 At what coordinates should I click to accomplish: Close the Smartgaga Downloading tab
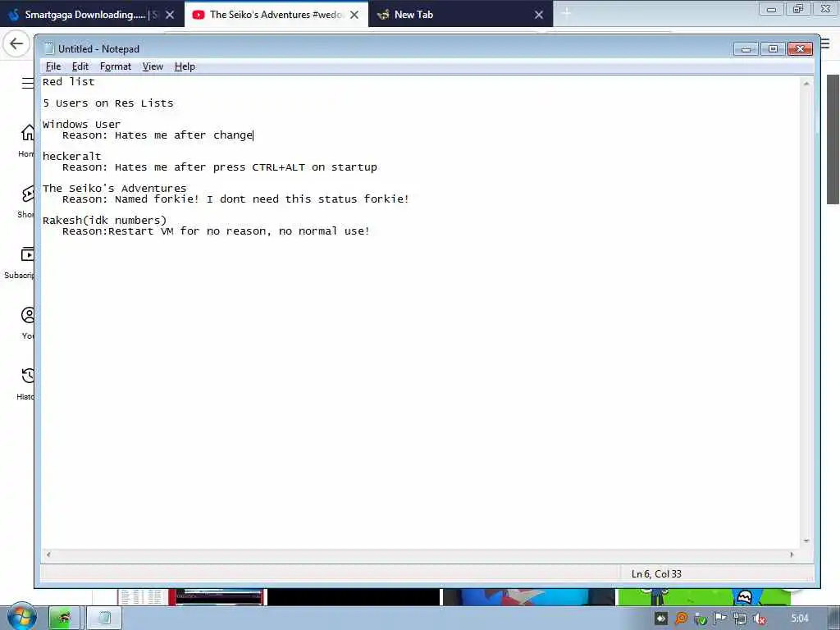(x=170, y=15)
